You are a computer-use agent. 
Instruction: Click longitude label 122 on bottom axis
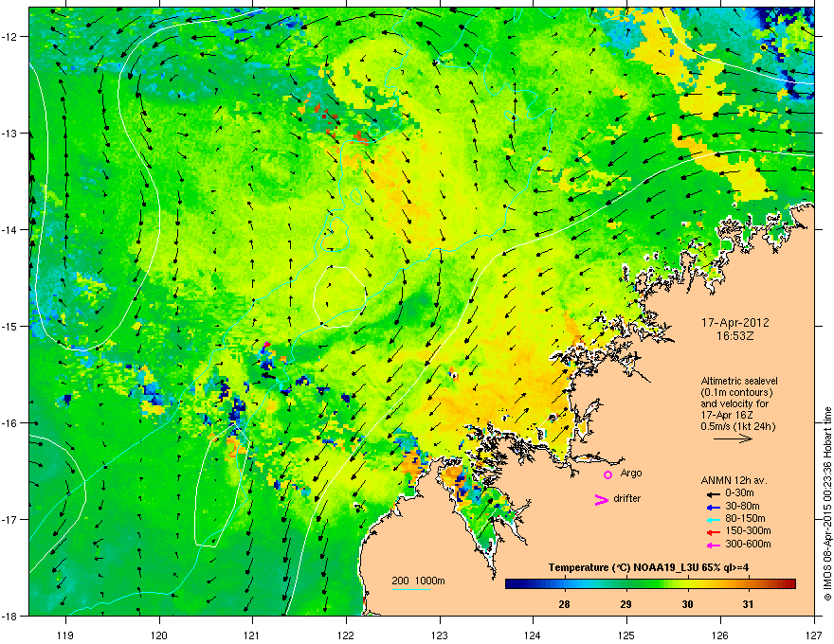tap(346, 635)
